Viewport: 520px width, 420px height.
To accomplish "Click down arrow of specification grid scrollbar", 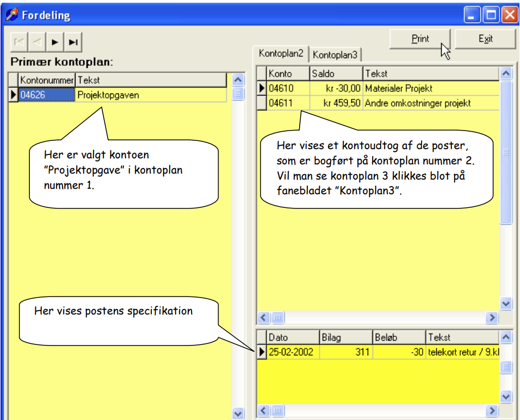I will click(x=506, y=397).
